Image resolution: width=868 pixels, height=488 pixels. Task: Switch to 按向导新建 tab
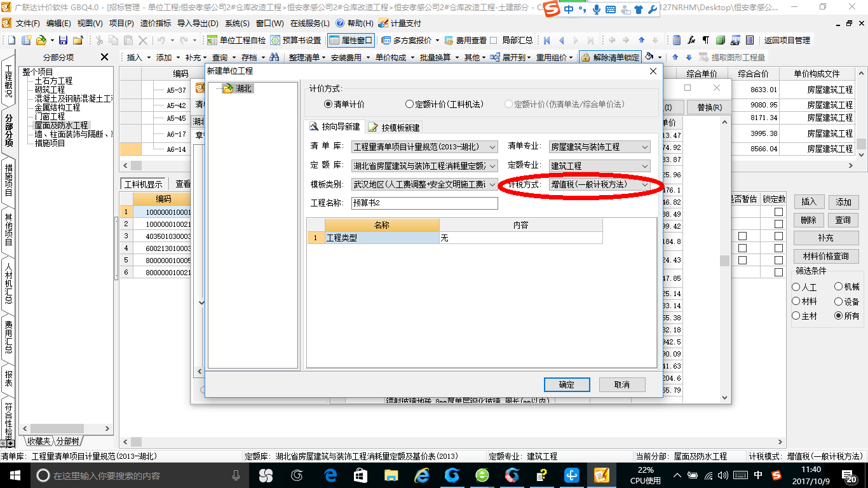click(334, 127)
